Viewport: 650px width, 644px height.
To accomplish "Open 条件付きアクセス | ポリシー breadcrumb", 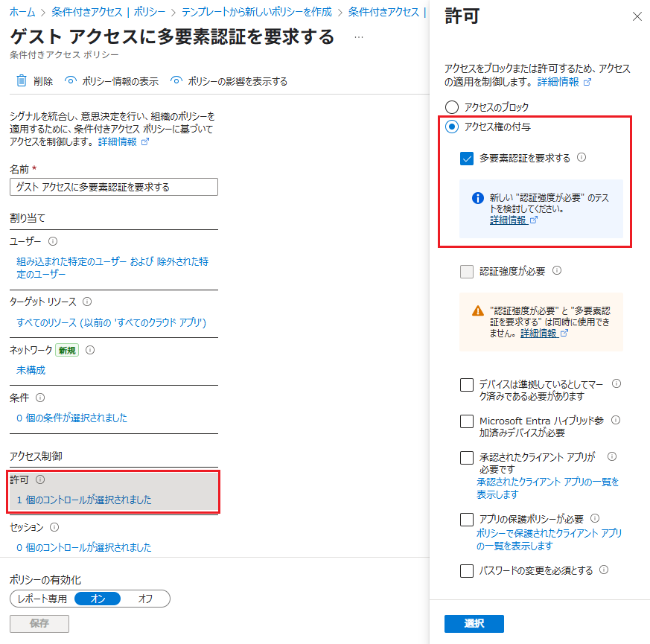I will click(x=108, y=12).
